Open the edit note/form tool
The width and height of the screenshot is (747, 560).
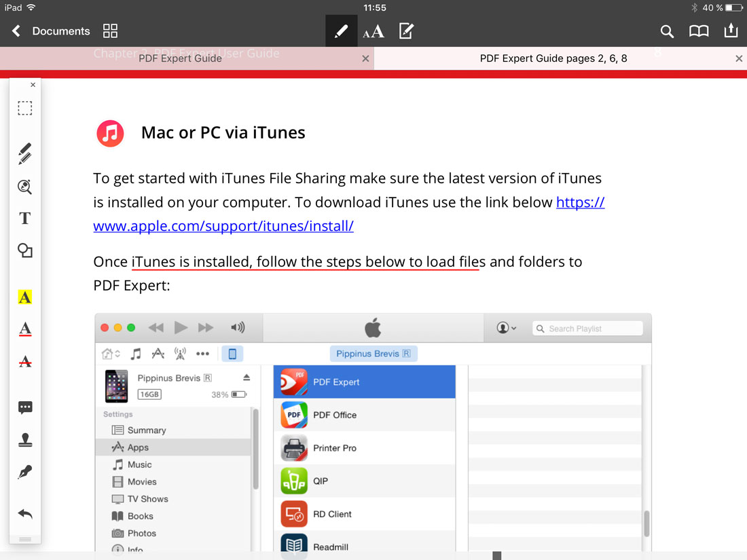point(406,31)
